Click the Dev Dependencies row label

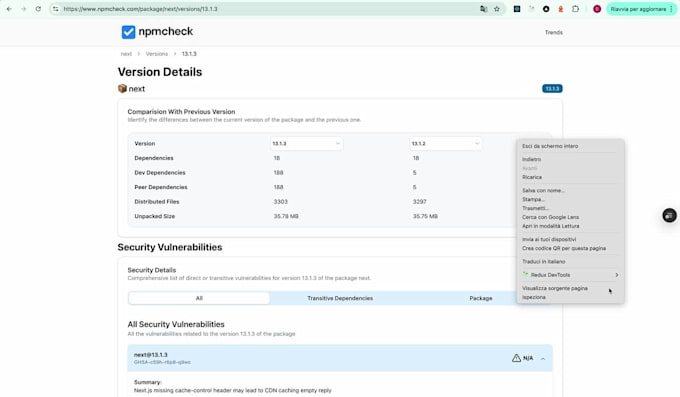pyautogui.click(x=160, y=173)
